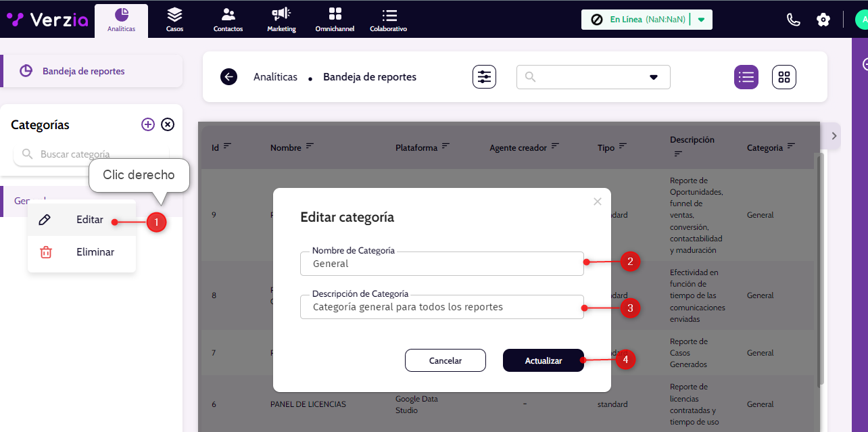Open settings gear icon in header
The height and width of the screenshot is (432, 868).
point(823,20)
